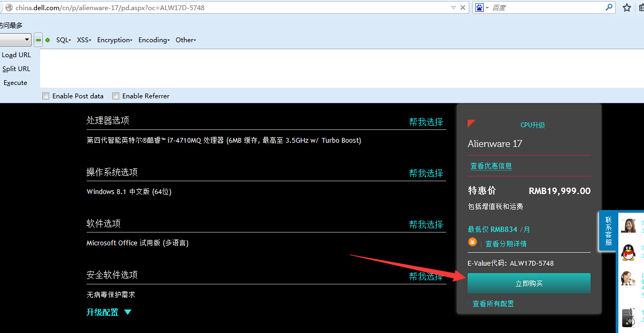The width and height of the screenshot is (644, 333).
Task: Click Split URL in HackBar
Action: 17,69
